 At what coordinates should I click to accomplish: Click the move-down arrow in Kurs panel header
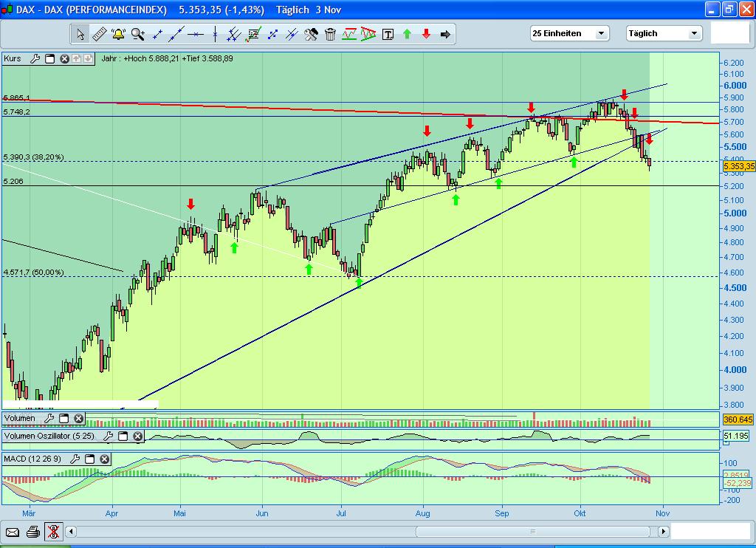tap(86, 58)
